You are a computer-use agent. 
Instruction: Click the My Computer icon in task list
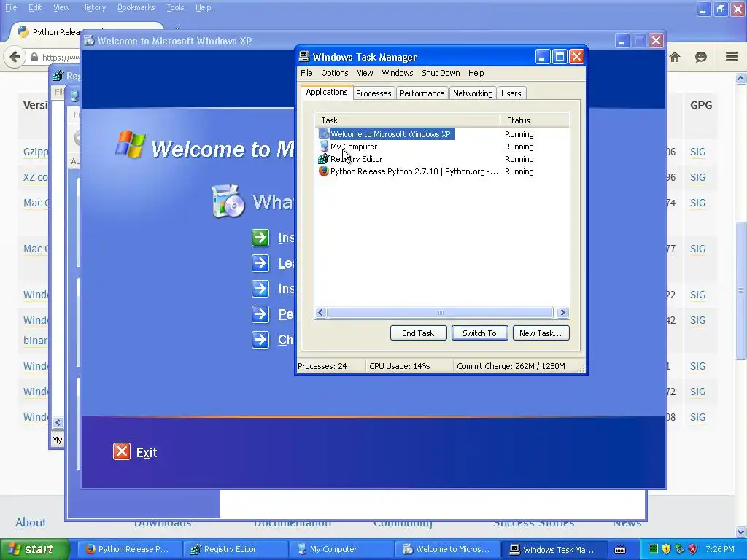pos(324,146)
